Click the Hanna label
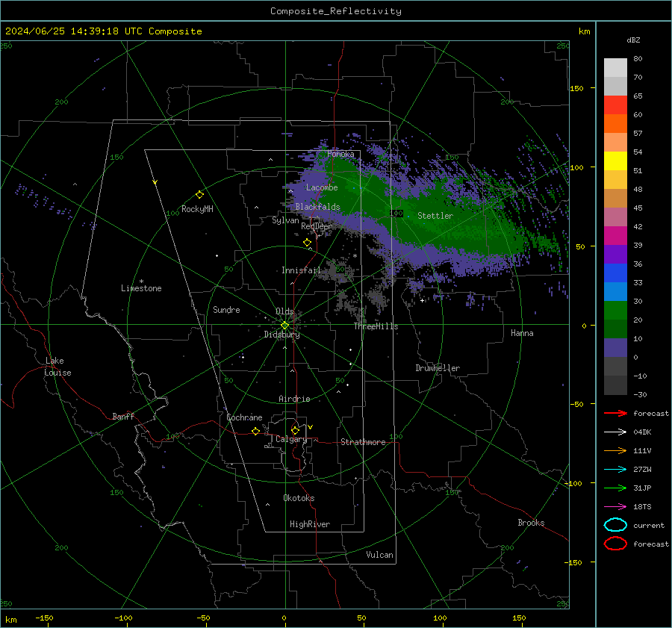 [x=522, y=333]
